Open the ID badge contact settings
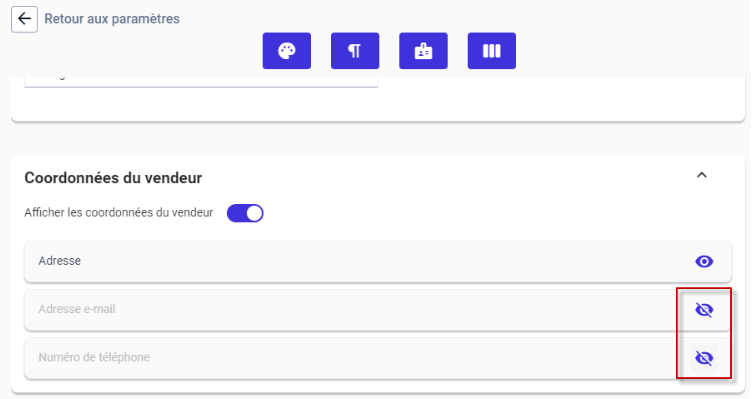 423,51
